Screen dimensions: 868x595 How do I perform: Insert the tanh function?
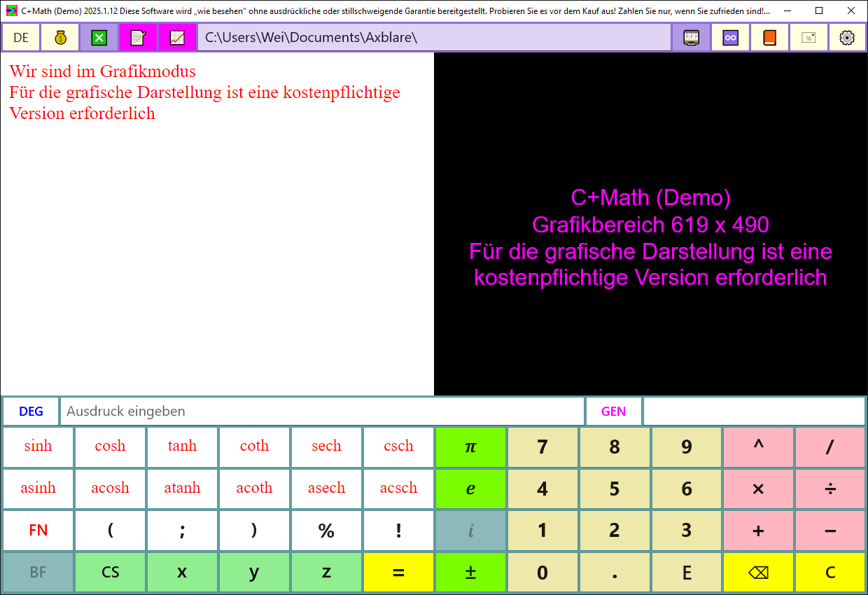click(x=182, y=447)
